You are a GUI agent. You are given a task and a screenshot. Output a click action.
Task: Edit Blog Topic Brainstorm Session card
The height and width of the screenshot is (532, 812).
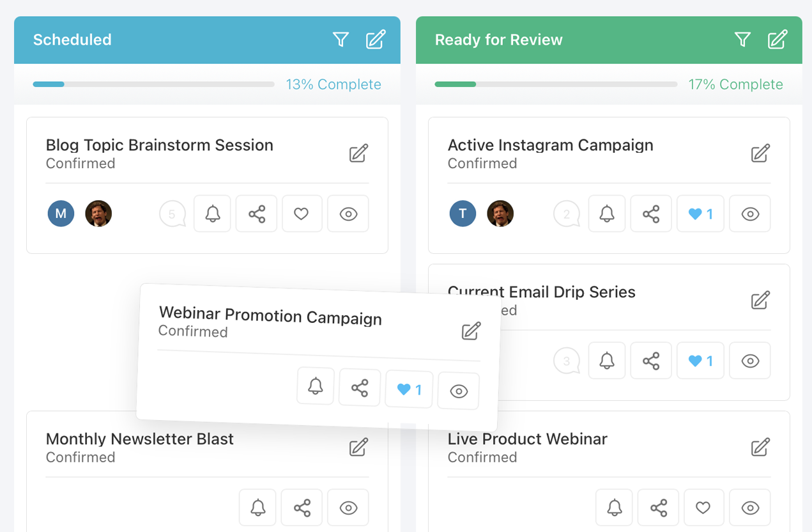(358, 153)
